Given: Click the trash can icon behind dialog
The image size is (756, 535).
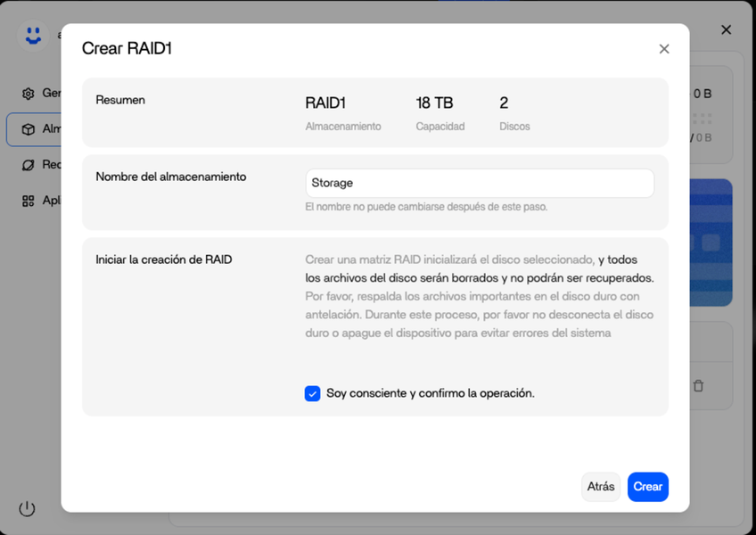Looking at the screenshot, I should click(x=698, y=386).
